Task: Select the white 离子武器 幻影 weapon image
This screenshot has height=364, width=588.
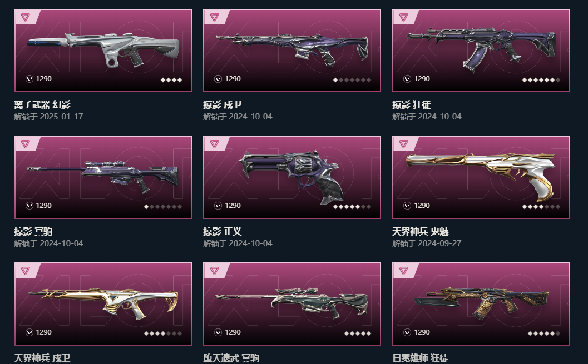Action: click(x=103, y=49)
